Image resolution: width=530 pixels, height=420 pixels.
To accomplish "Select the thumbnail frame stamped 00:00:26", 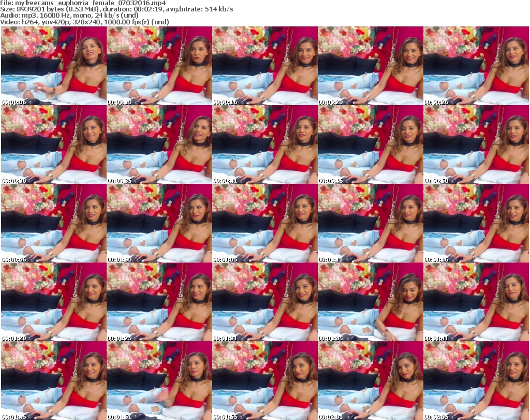I will tap(476, 66).
